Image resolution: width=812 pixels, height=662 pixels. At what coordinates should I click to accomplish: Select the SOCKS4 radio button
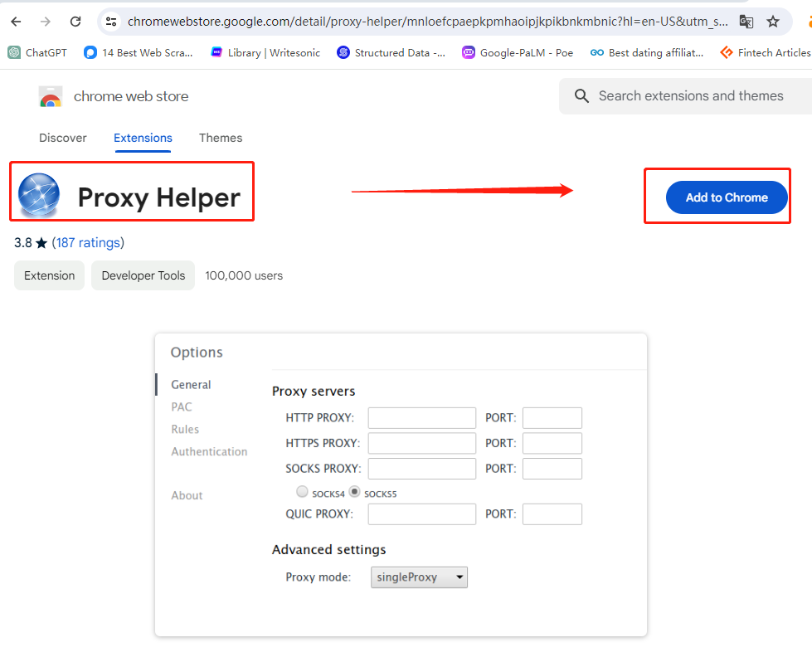302,491
